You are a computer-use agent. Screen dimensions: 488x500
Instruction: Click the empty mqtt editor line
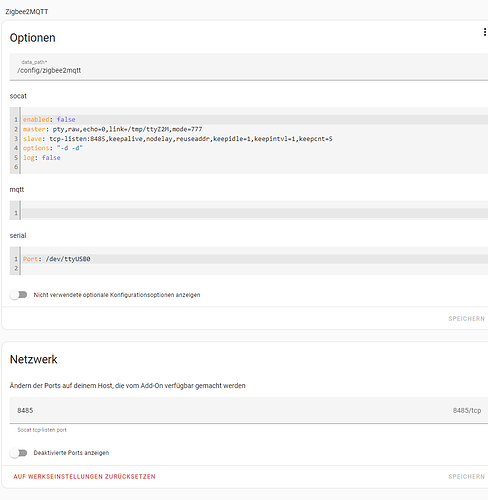(x=255, y=213)
